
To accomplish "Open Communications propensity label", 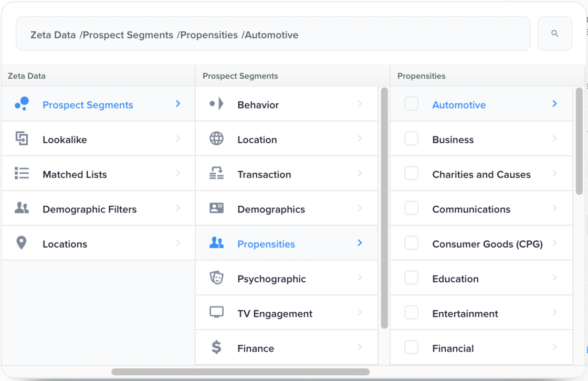I will click(471, 209).
